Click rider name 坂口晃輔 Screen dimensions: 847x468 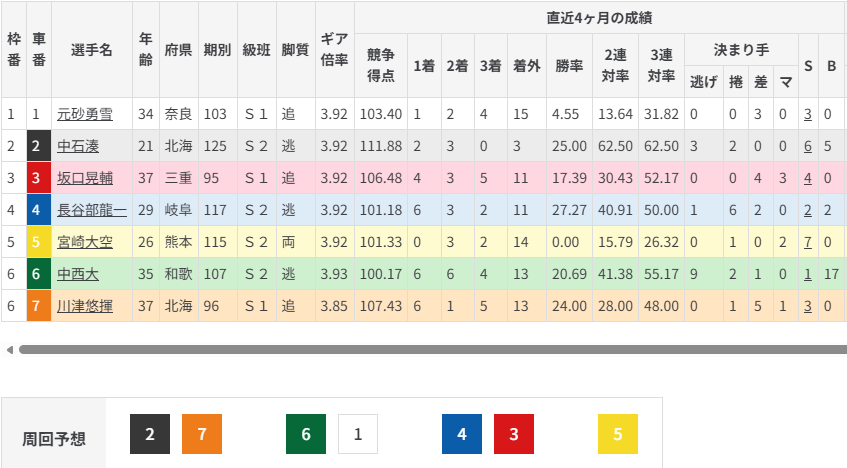click(84, 179)
